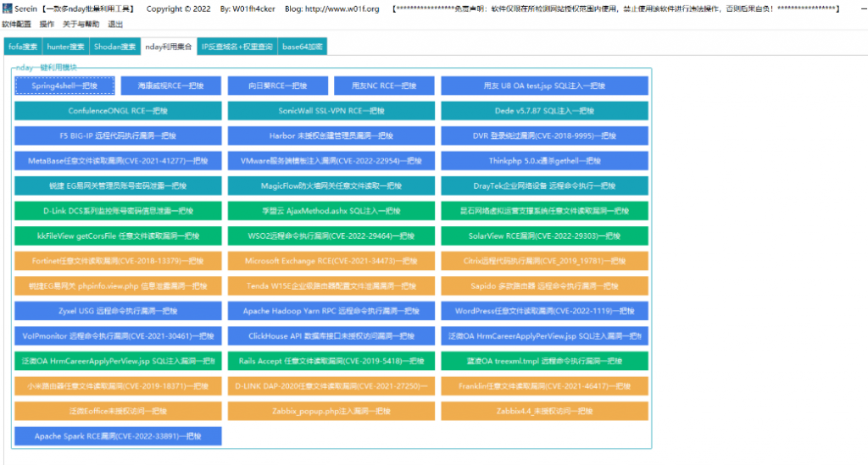
Task: Switch to the fofa搜索 tab
Action: [x=23, y=47]
